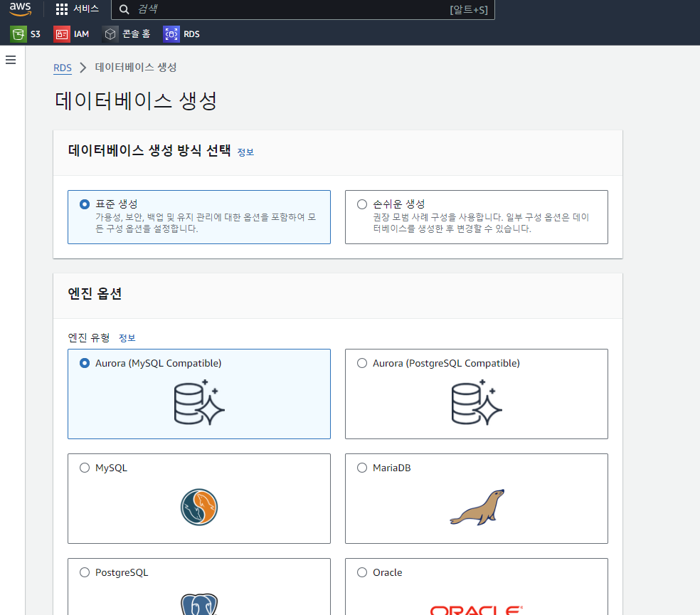Choose the PostgreSQL engine radio button
Screen dimensions: 700x615
click(85, 572)
